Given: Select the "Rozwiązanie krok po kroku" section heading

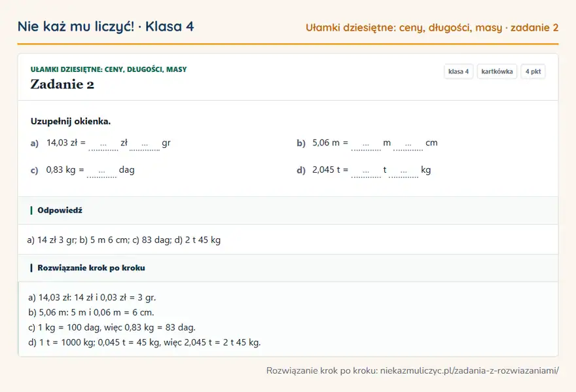Looking at the screenshot, I should (91, 268).
